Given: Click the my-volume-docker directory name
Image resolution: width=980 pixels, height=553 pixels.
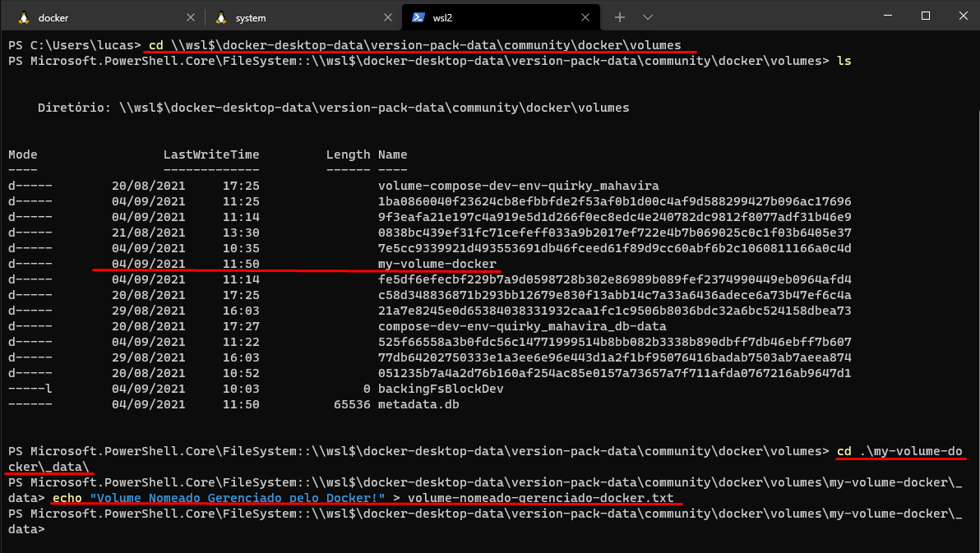Looking at the screenshot, I should 437,264.
